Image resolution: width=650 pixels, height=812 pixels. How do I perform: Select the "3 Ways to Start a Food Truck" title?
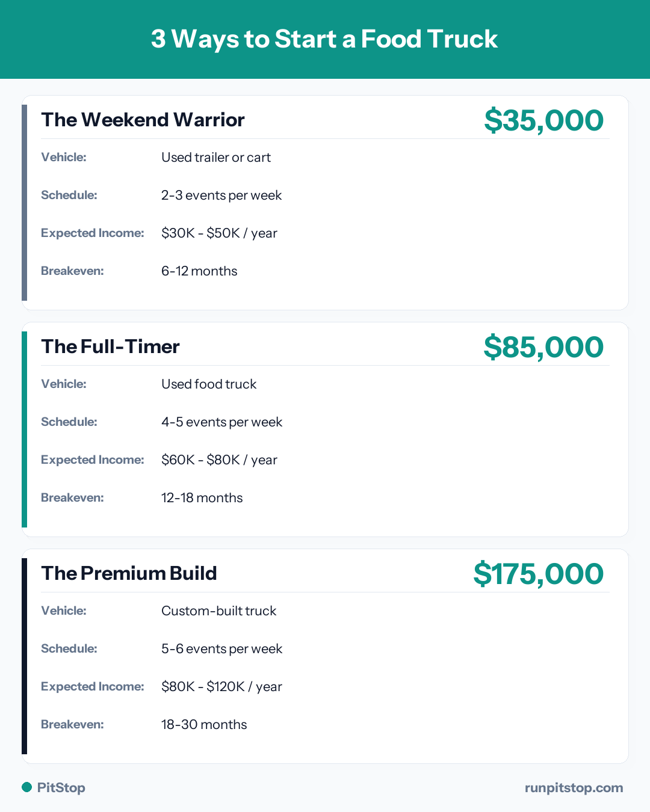coord(324,39)
